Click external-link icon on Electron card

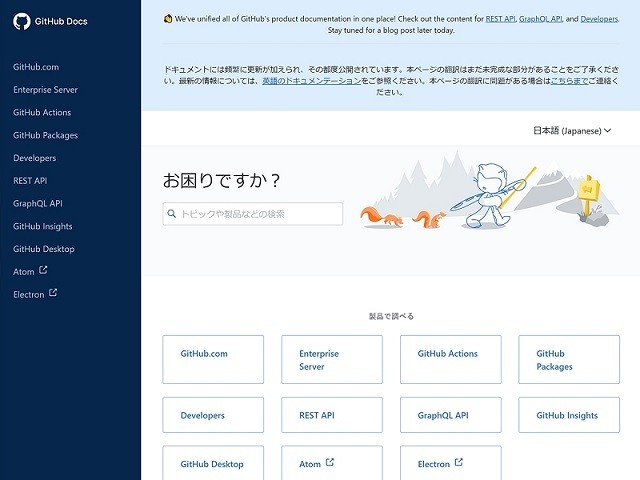tap(459, 462)
